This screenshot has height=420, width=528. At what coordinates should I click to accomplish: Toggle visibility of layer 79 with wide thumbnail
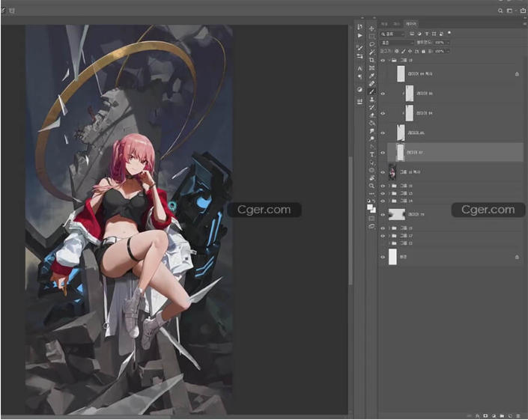click(x=383, y=214)
